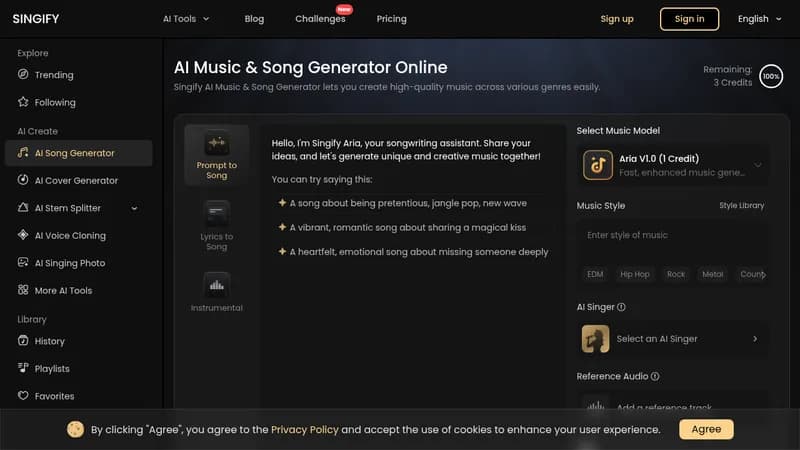Open the Challenges page
The width and height of the screenshot is (800, 450).
[x=320, y=19]
